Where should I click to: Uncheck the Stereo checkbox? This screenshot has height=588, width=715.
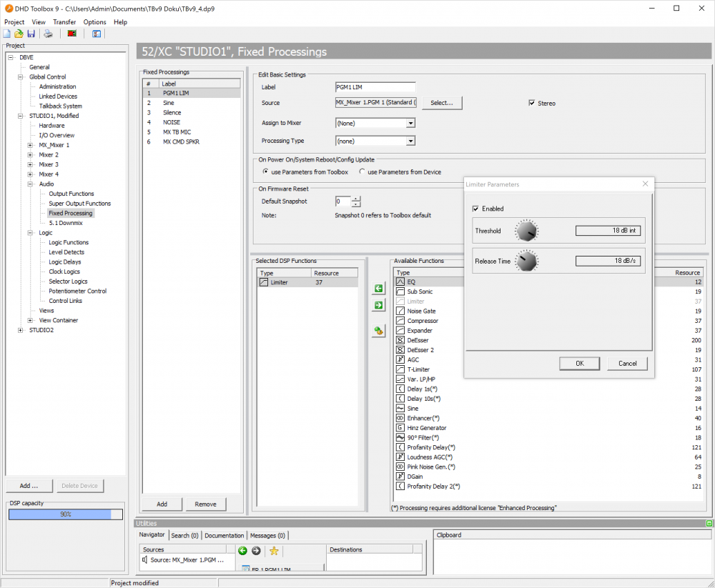coord(532,103)
